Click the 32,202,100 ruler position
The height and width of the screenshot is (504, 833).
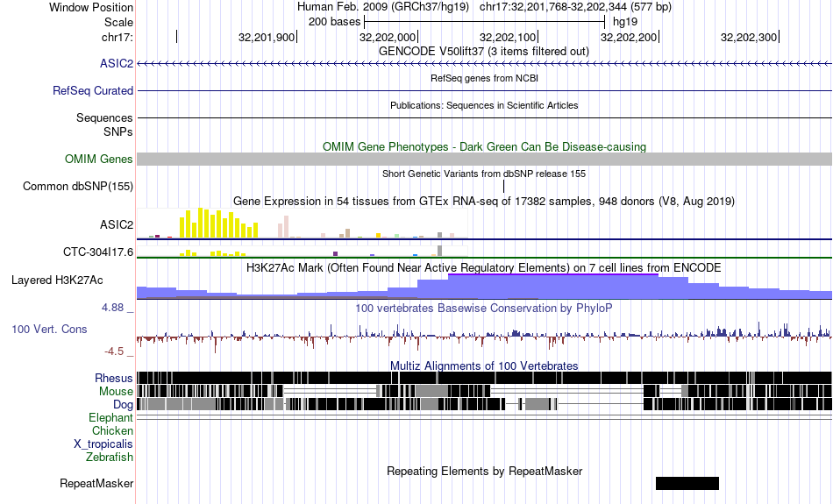pos(508,37)
